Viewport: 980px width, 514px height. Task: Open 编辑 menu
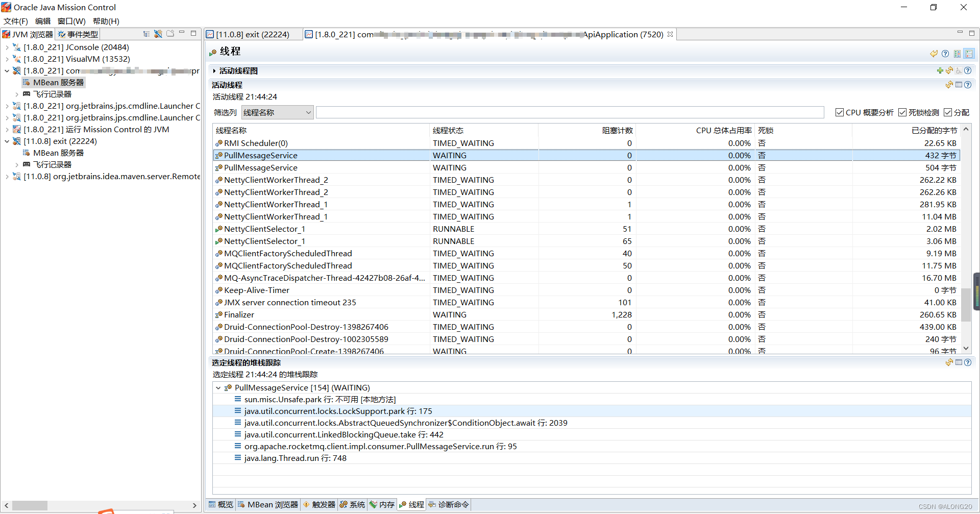pos(43,21)
